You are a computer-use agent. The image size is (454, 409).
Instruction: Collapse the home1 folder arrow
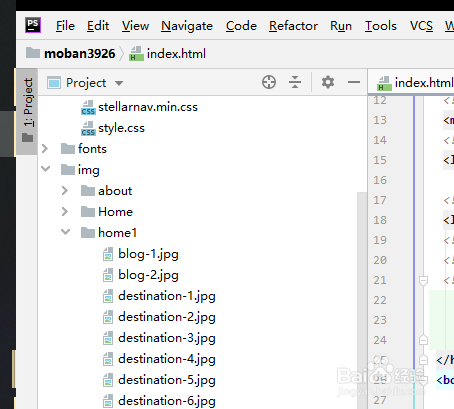(66, 232)
